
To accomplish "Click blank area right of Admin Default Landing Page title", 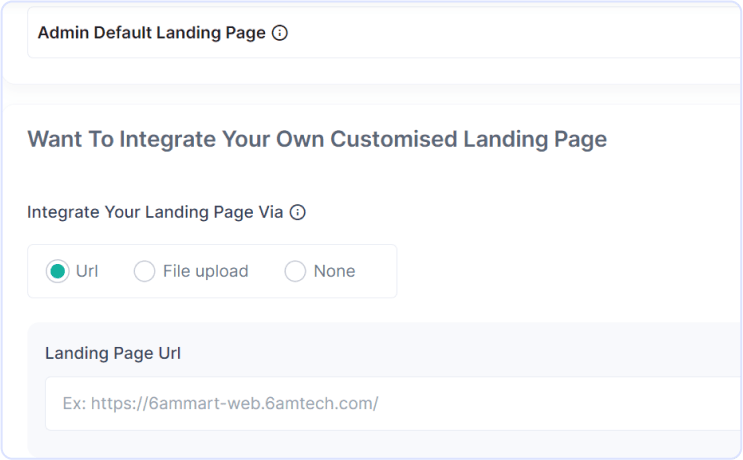I will (x=512, y=33).
